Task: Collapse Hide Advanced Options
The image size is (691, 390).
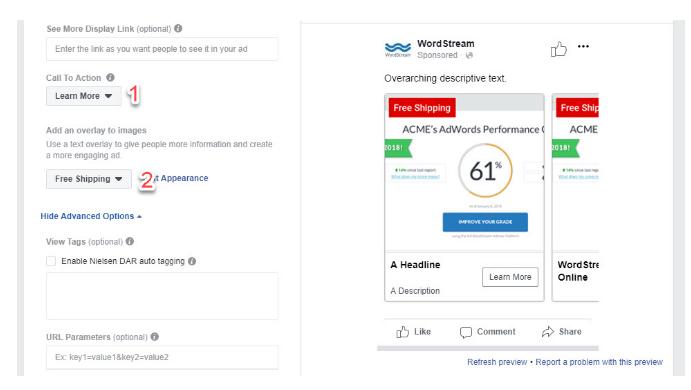Action: click(91, 216)
